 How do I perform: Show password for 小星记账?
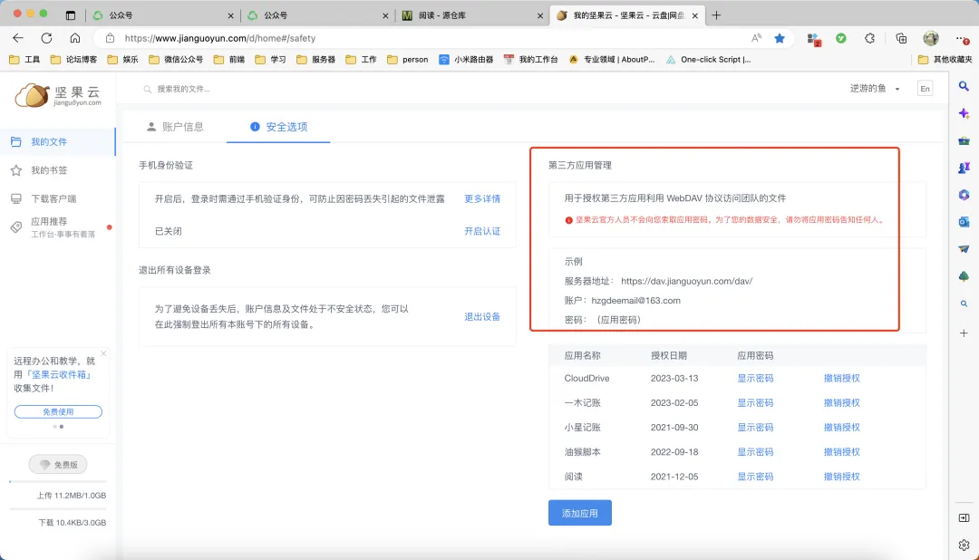click(755, 427)
